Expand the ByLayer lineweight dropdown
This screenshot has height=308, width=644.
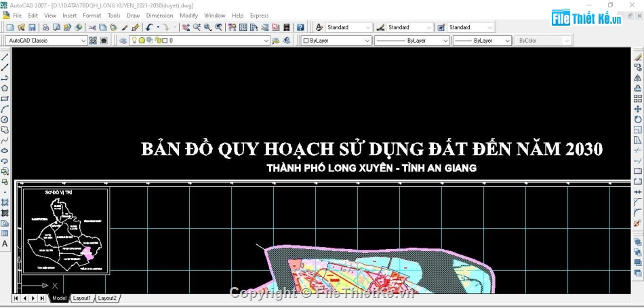click(507, 41)
